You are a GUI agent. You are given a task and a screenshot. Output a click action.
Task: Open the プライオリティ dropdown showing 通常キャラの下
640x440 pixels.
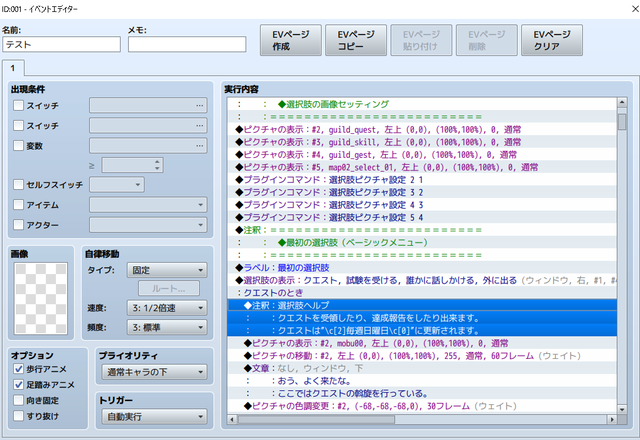pyautogui.click(x=154, y=372)
